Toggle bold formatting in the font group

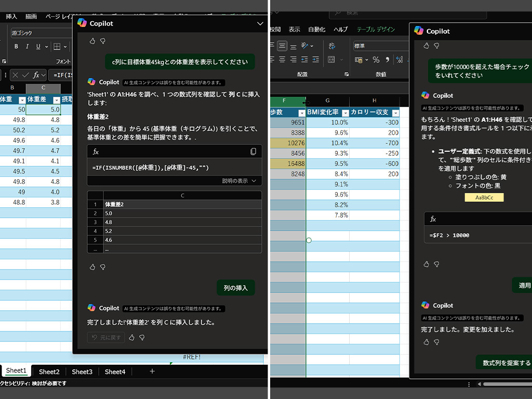[x=16, y=46]
